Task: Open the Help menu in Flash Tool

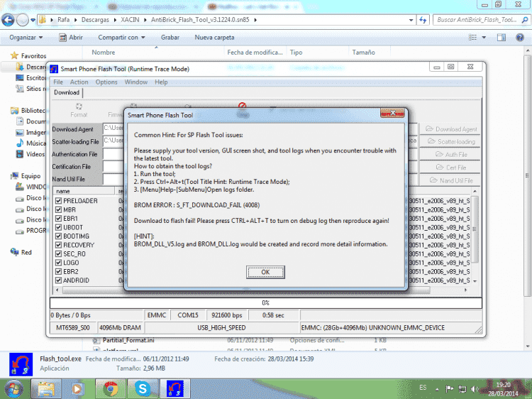Action: tap(161, 82)
